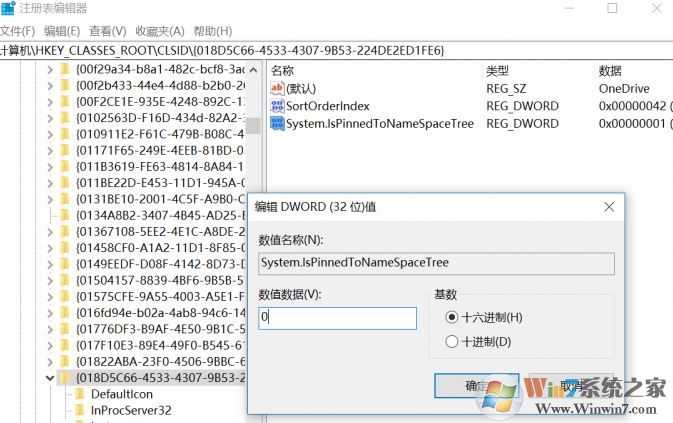Screen dimensions: 673x423
Task: Click the 0x00000042 data cell
Action: click(635, 106)
